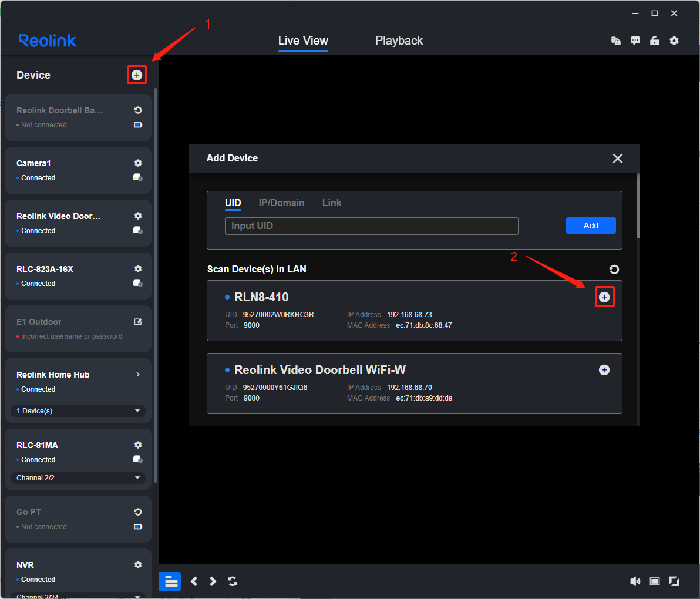This screenshot has width=700, height=599.
Task: Click the battery icon on Reolink Doorbell Ba... card
Action: pyautogui.click(x=138, y=125)
